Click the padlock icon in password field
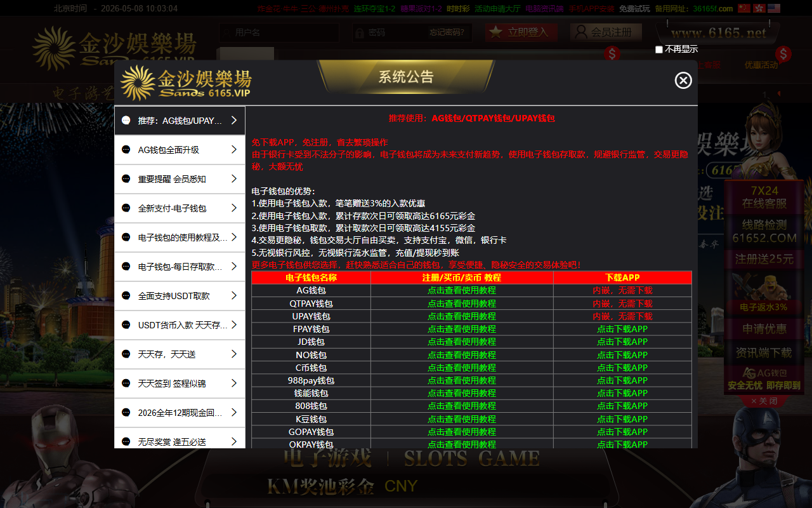 [x=359, y=32]
